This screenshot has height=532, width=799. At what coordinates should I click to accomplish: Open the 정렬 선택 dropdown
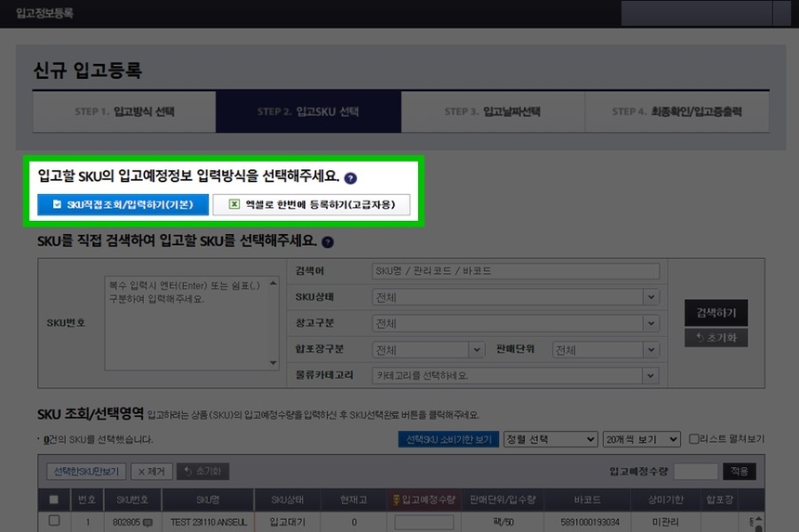click(x=550, y=439)
